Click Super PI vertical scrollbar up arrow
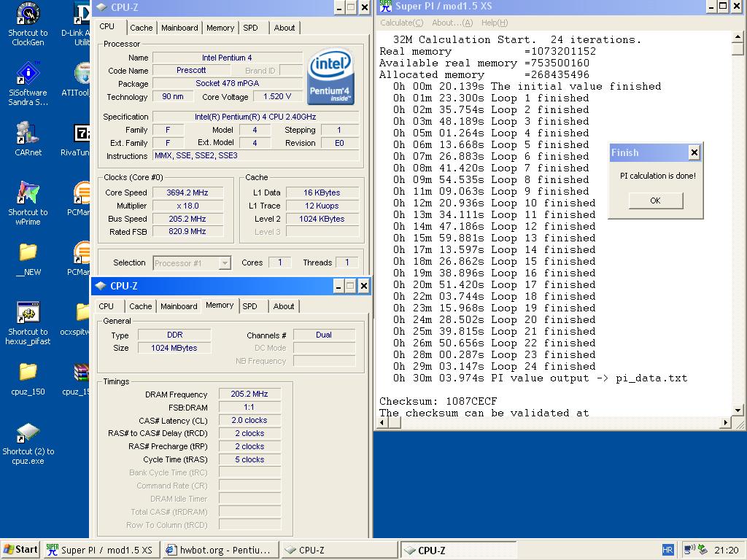The width and height of the screenshot is (747, 560). coord(738,36)
